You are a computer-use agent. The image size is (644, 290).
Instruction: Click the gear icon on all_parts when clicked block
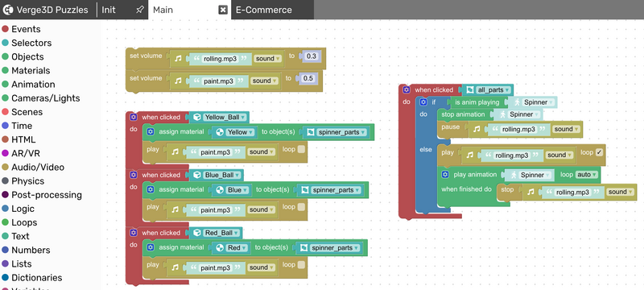click(407, 89)
